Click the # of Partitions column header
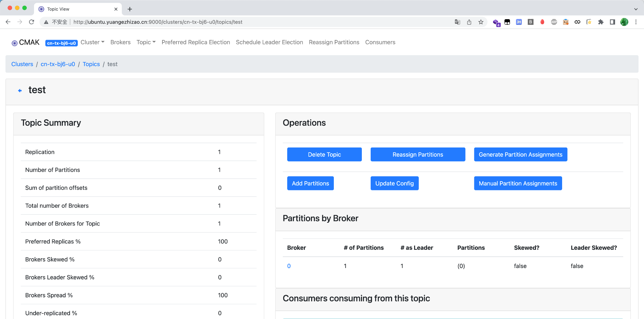Image resolution: width=644 pixels, height=319 pixels. click(x=364, y=248)
